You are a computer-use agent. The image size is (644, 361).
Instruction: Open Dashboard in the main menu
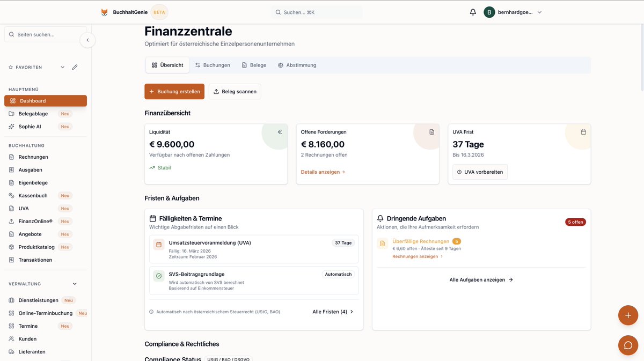[46, 101]
